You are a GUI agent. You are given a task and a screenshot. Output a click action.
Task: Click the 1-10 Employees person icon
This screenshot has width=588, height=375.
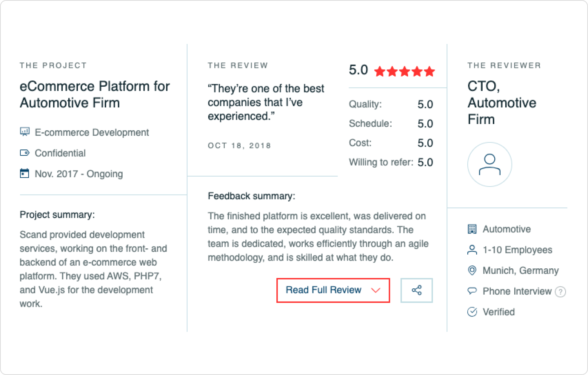coord(472,250)
